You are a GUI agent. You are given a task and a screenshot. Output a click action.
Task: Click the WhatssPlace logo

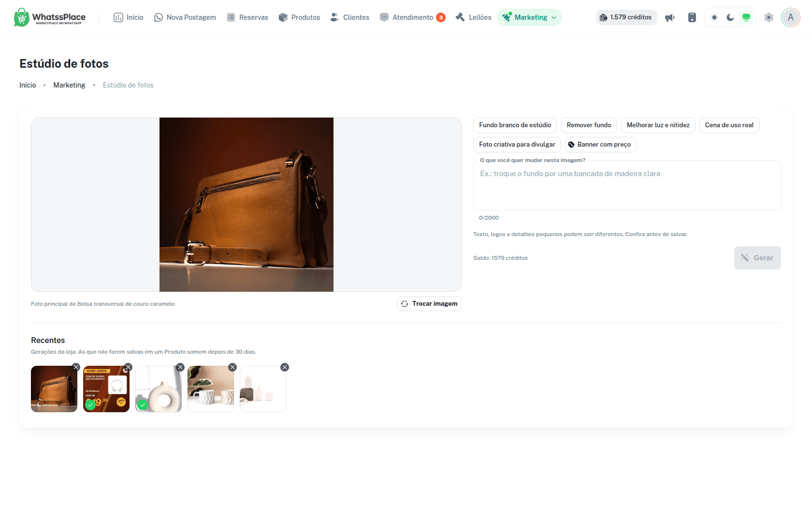pos(50,17)
